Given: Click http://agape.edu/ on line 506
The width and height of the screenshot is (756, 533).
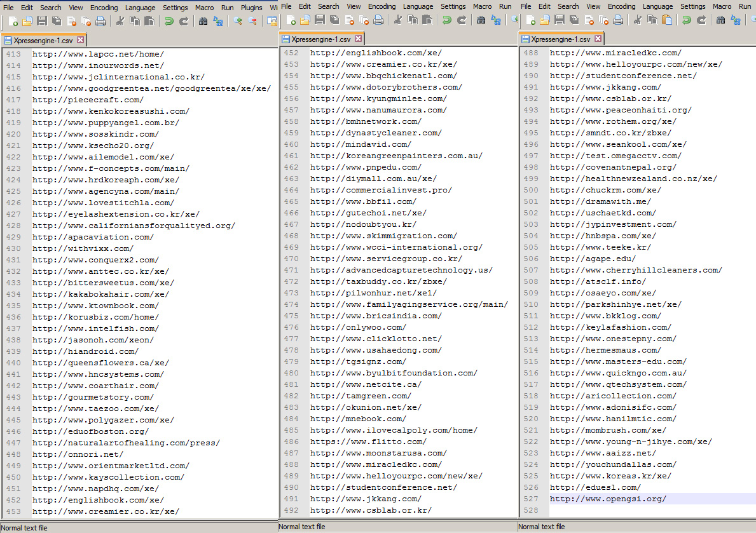Looking at the screenshot, I should click(593, 259).
